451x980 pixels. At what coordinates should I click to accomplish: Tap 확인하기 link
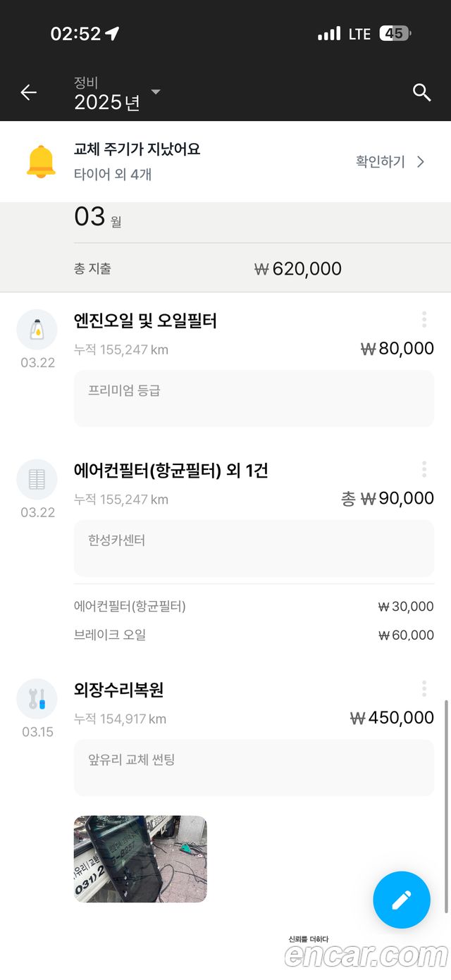381,162
